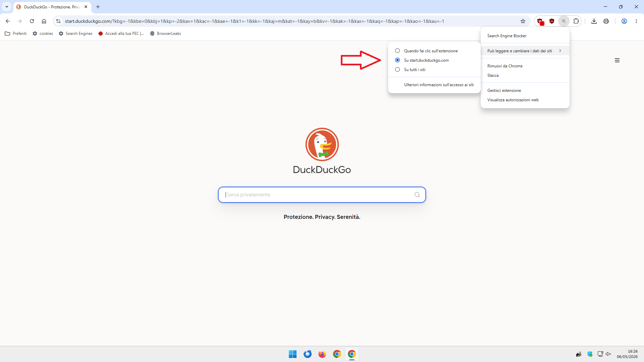Select 'Gestisci estensione' menu entry

[x=525, y=90]
